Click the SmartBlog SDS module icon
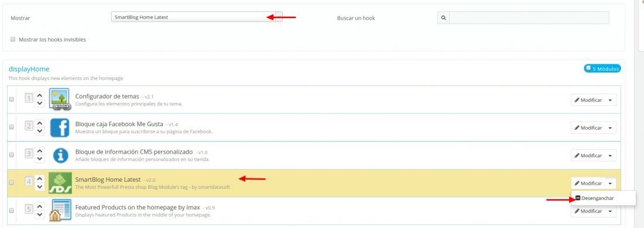 pos(60,184)
